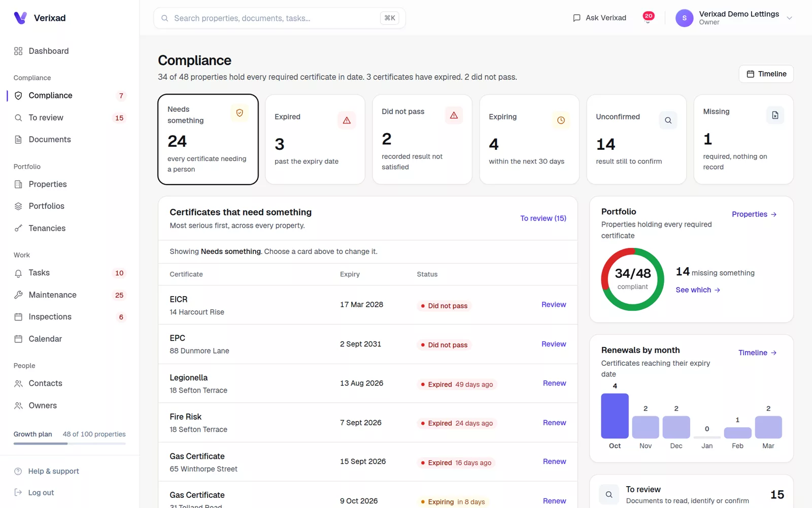Viewport: 812px width, 508px height.
Task: Select the Unconfirmed filter card
Action: point(636,139)
